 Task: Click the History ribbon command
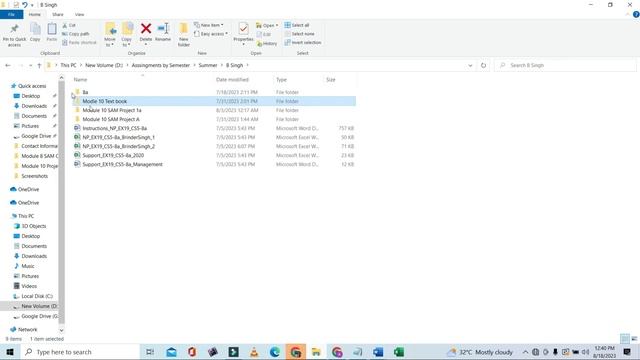267,43
